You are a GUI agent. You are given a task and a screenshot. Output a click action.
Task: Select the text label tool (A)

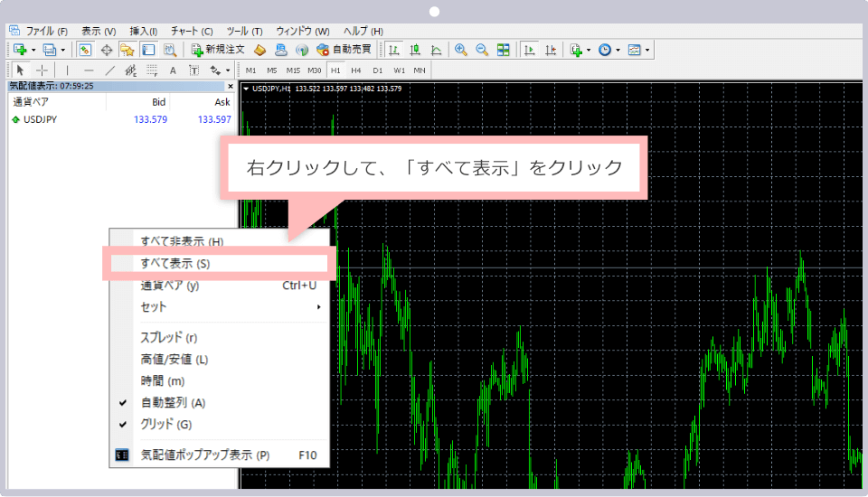pyautogui.click(x=173, y=70)
